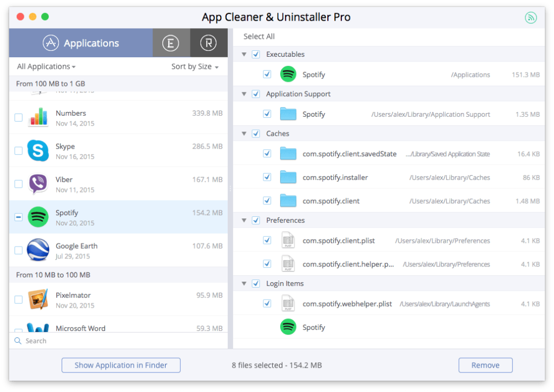Click the Viber app icon
Screen dimensions: 554x392
38,184
